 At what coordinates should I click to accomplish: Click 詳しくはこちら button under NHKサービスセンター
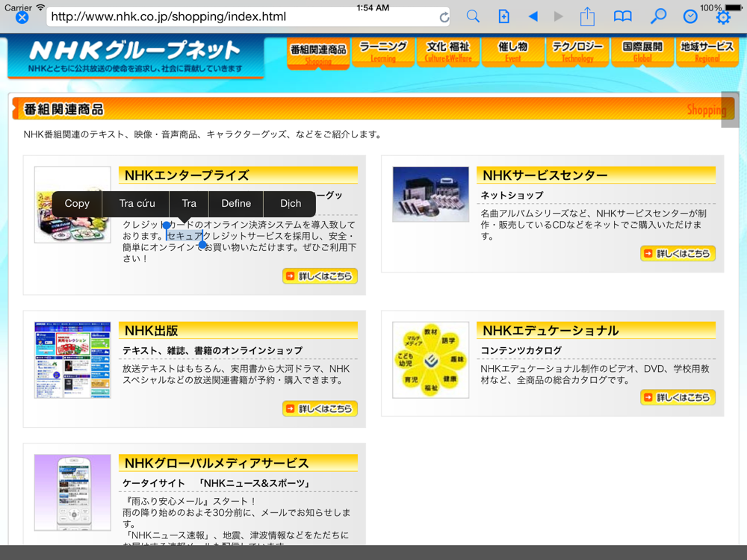(678, 254)
